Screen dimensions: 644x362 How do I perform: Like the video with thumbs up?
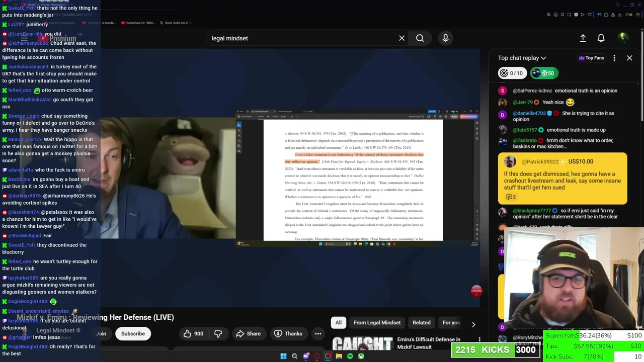pos(193,333)
